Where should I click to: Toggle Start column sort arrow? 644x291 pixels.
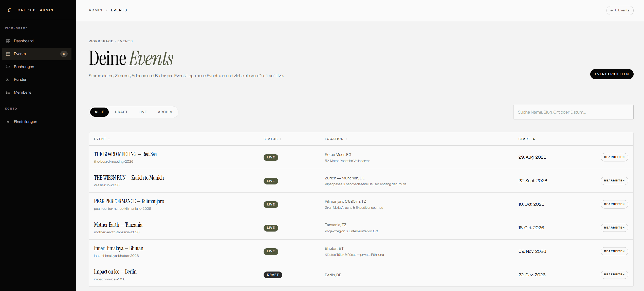coord(534,139)
